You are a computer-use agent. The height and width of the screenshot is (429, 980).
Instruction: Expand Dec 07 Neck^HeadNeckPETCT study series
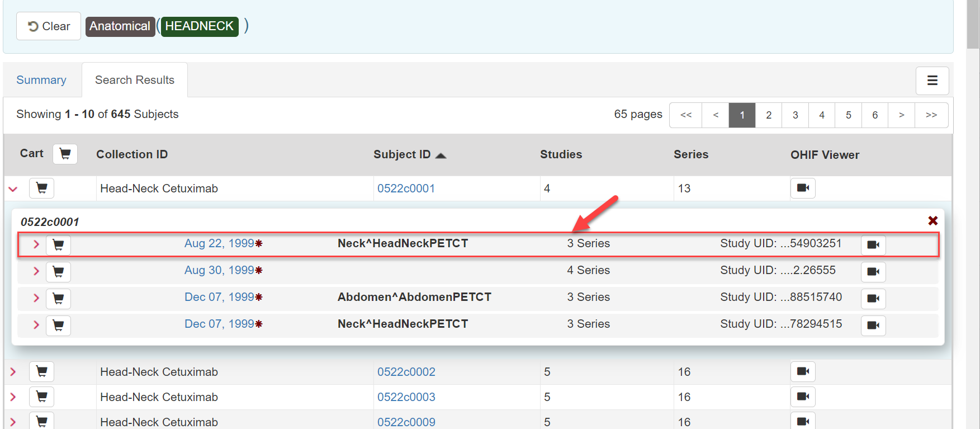[36, 325]
